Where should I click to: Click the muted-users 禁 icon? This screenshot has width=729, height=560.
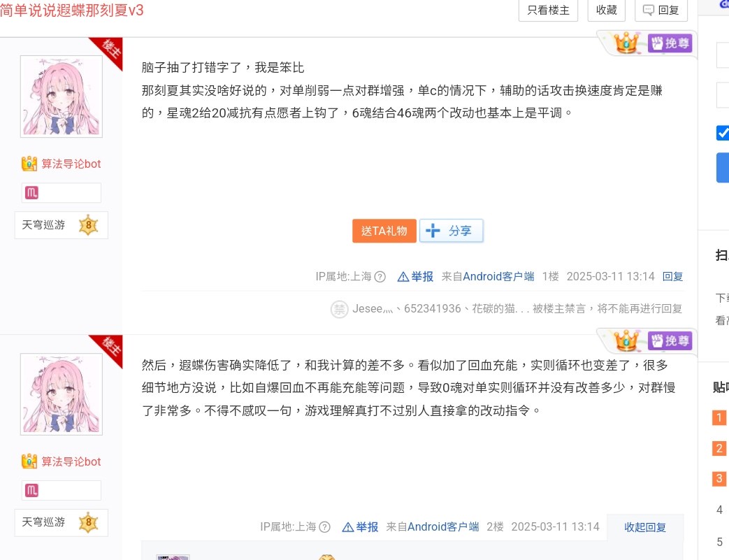pos(339,309)
